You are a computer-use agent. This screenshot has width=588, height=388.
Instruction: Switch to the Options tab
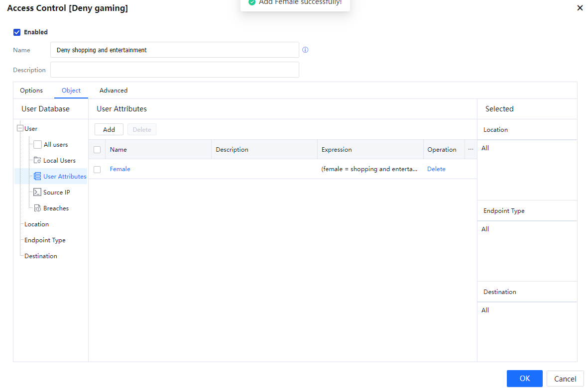31,91
